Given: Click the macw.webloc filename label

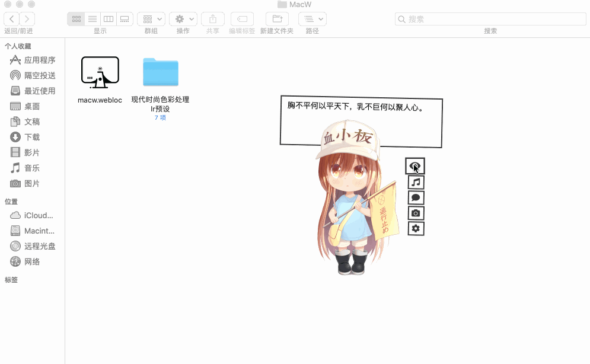Looking at the screenshot, I should 100,100.
